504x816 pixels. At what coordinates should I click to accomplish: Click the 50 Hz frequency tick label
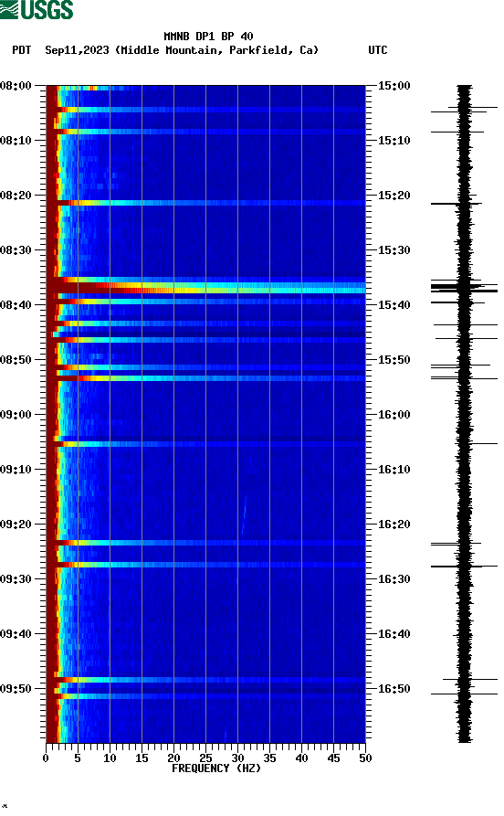(365, 758)
